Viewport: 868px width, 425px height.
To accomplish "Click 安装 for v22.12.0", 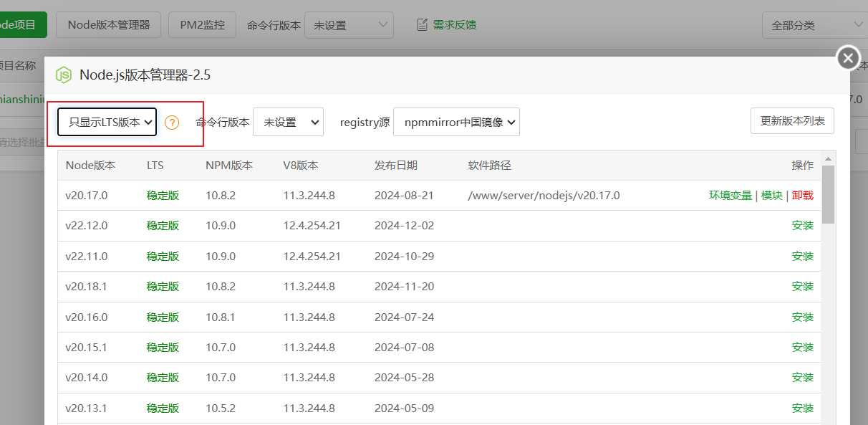I will [803, 225].
